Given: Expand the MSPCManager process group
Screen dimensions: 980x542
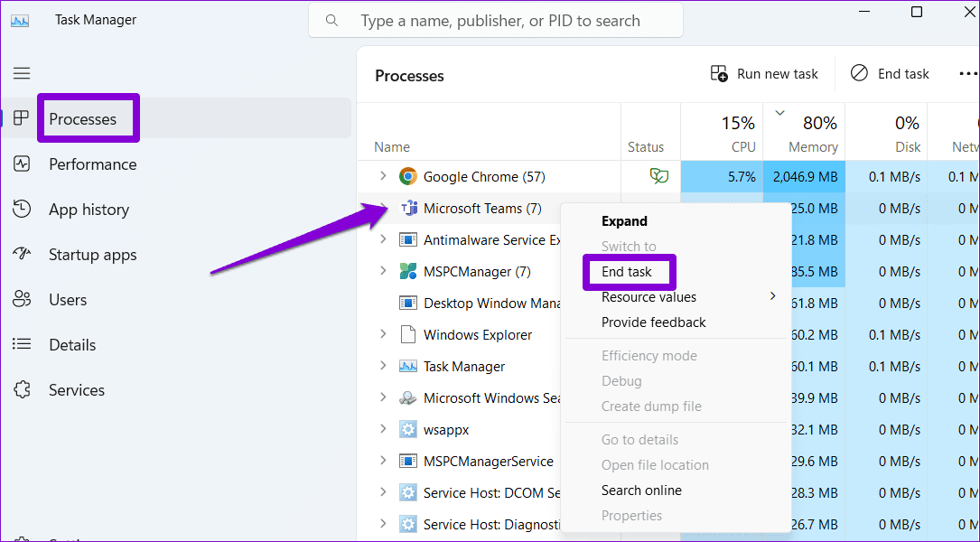Looking at the screenshot, I should 383,271.
